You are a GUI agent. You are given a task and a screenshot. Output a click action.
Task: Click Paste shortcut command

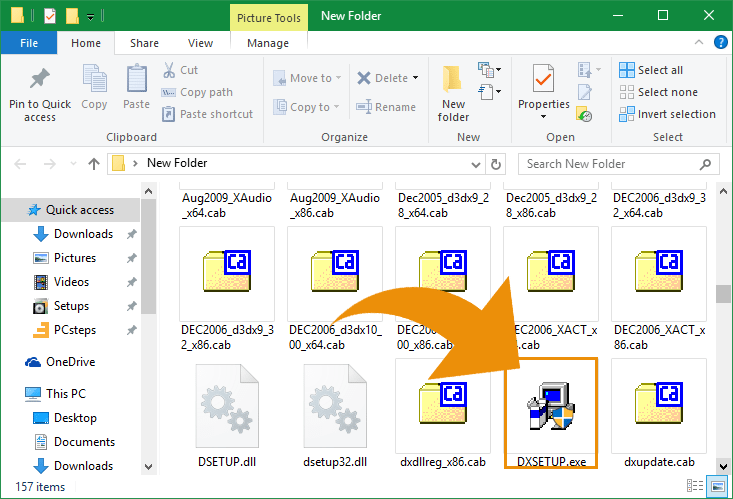pyautogui.click(x=207, y=114)
